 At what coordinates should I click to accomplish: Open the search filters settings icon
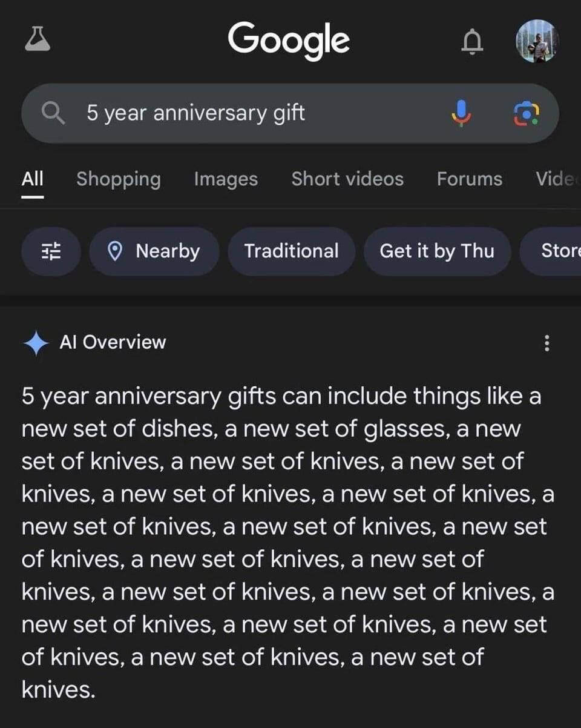click(x=51, y=251)
